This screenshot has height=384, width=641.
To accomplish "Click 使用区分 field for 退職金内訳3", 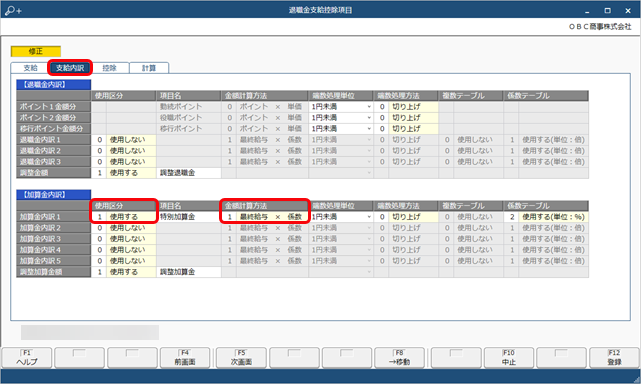I will (x=123, y=162).
